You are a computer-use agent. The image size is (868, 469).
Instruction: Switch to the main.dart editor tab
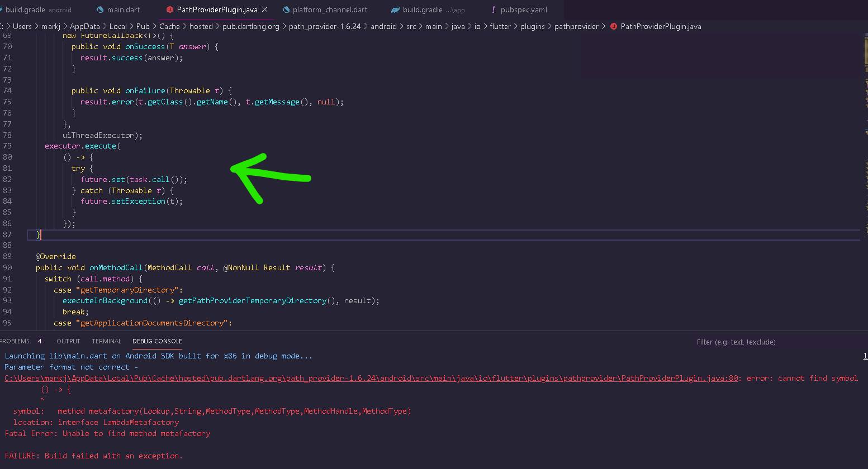pos(123,10)
